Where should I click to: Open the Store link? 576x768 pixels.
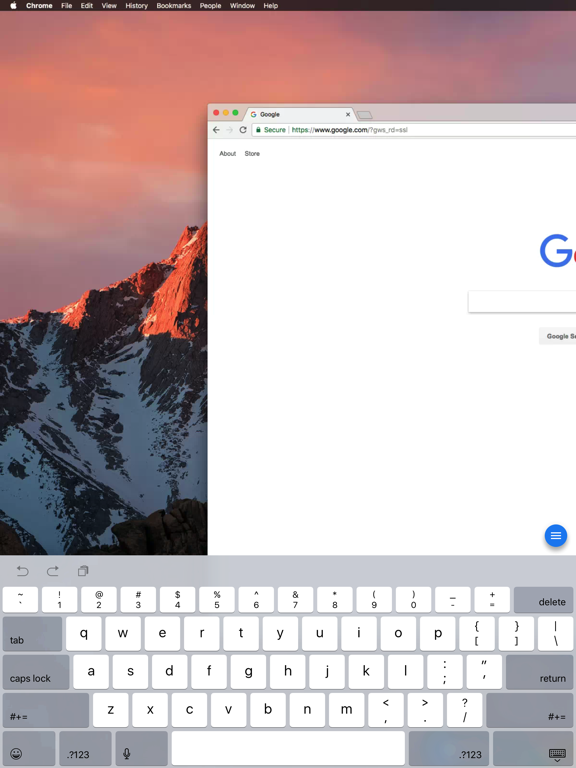pyautogui.click(x=252, y=153)
